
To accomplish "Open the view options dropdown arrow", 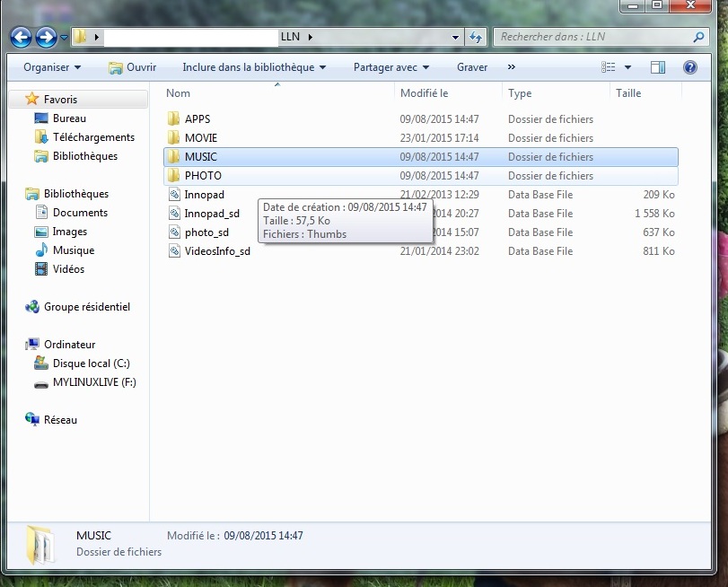I will click(x=627, y=67).
